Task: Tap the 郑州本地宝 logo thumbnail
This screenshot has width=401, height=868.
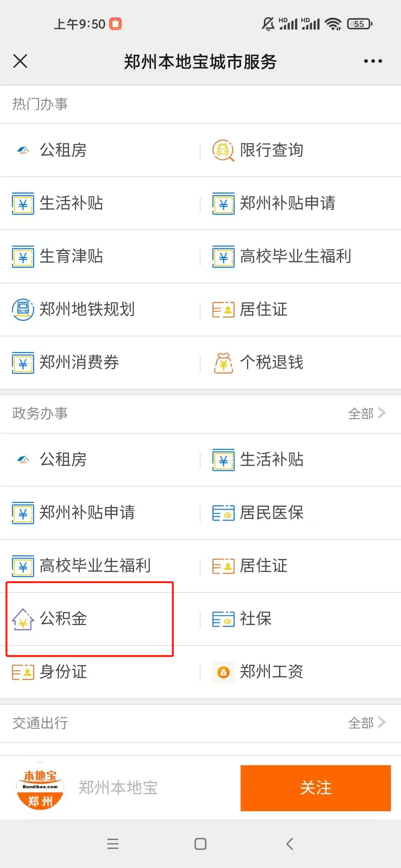Action: 40,788
